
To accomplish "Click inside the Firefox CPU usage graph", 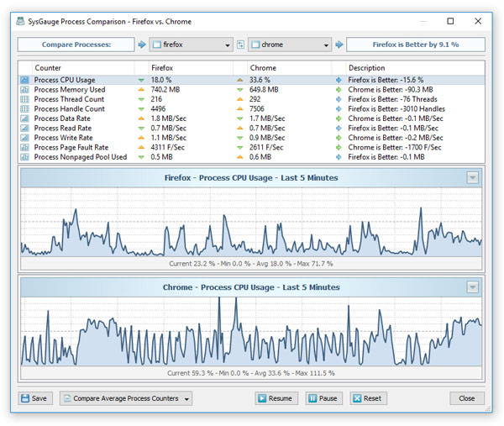I will pos(251,222).
